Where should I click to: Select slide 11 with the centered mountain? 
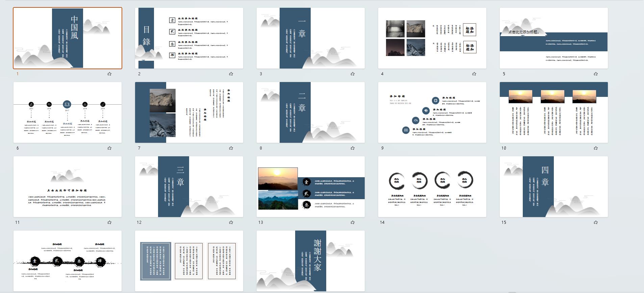[x=68, y=187]
